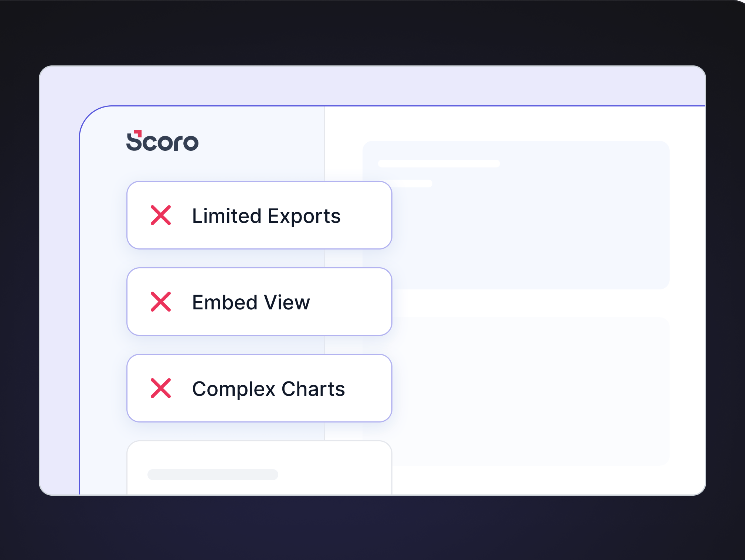Click the grey placeholder bar in bottom card

pyautogui.click(x=212, y=475)
